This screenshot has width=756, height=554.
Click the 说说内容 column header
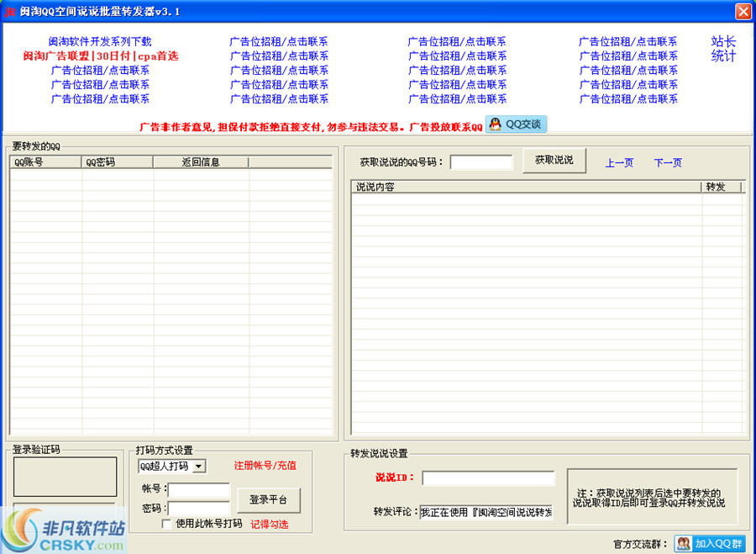coord(526,187)
